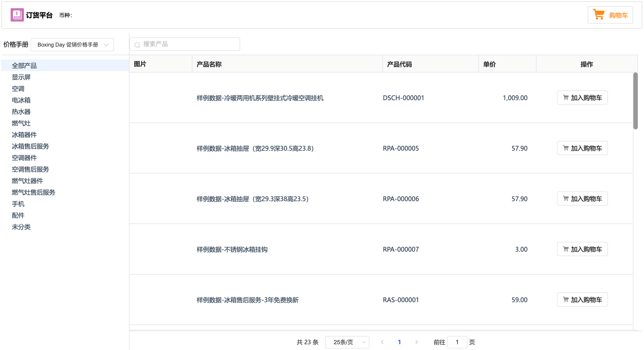
Task: Click the search magnifier icon
Action: (x=137, y=44)
